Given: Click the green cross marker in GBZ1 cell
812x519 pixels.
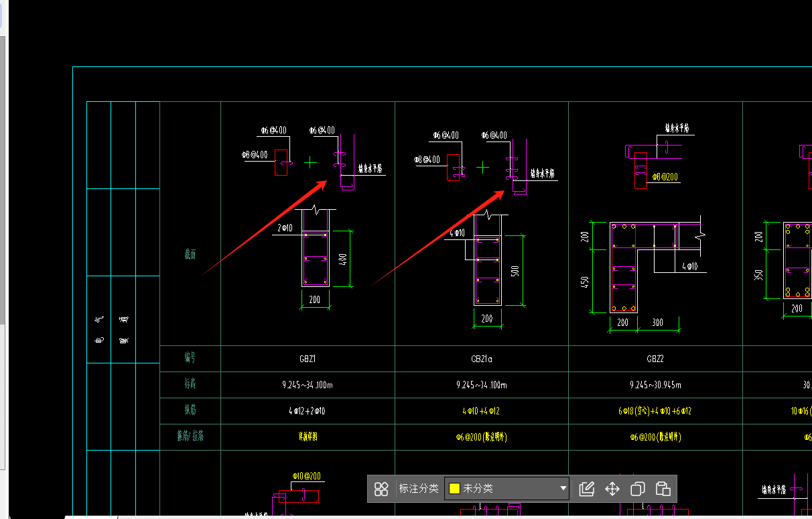Looking at the screenshot, I should pos(310,162).
